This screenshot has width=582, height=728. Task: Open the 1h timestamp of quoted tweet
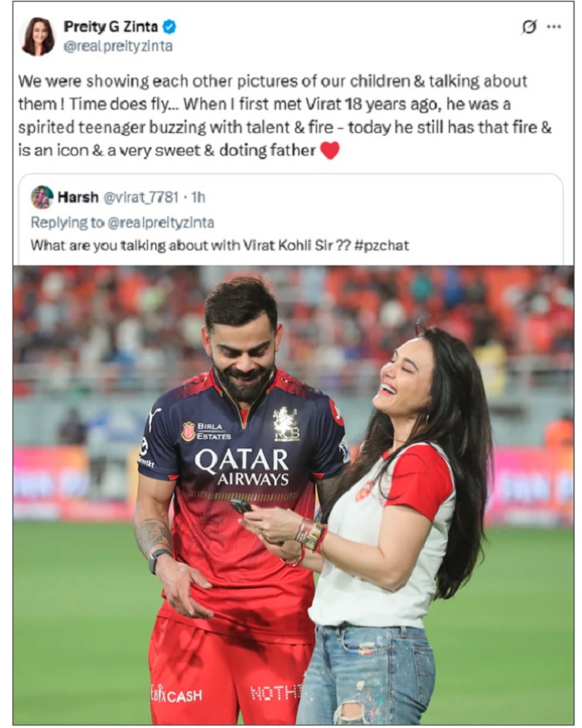click(x=198, y=197)
